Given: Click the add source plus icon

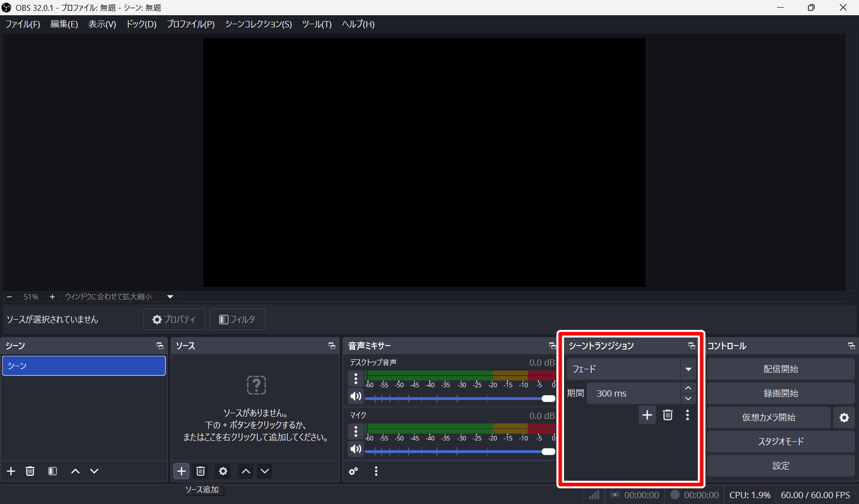Looking at the screenshot, I should point(181,471).
